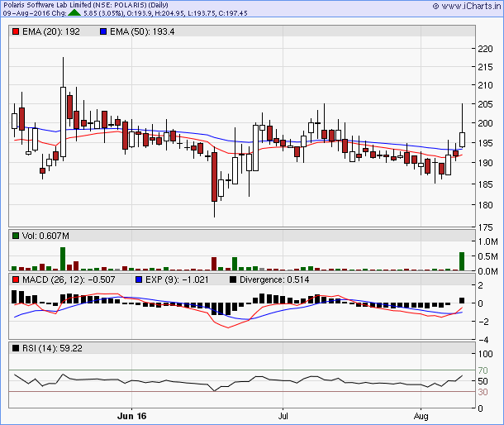Image resolution: width=504 pixels, height=425 pixels.
Task: Click the 0.5M volume axis label
Action: click(x=488, y=256)
